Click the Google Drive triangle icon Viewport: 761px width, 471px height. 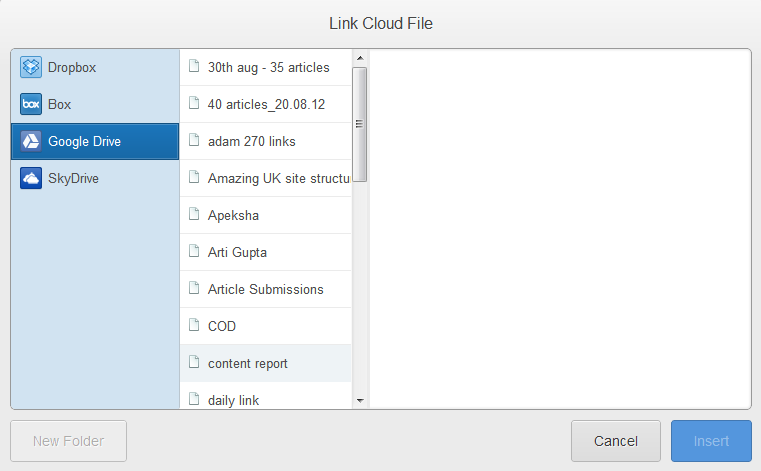[x=31, y=142]
